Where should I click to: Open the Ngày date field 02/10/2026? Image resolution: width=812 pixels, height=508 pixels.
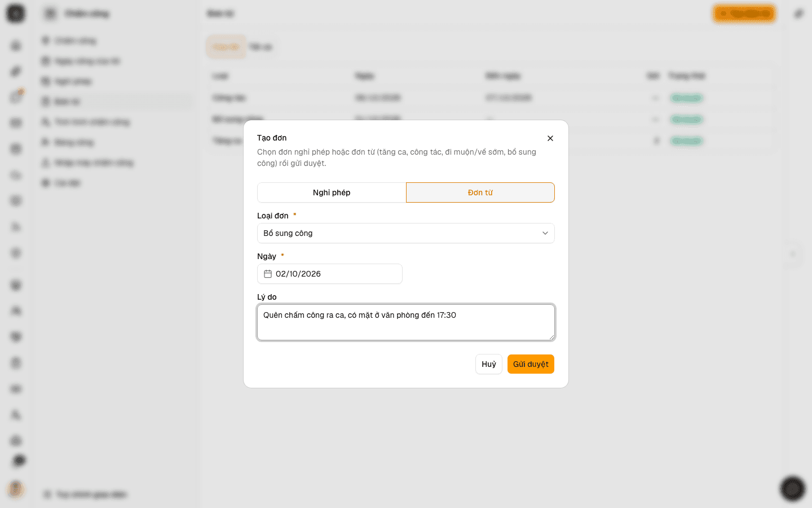click(330, 274)
